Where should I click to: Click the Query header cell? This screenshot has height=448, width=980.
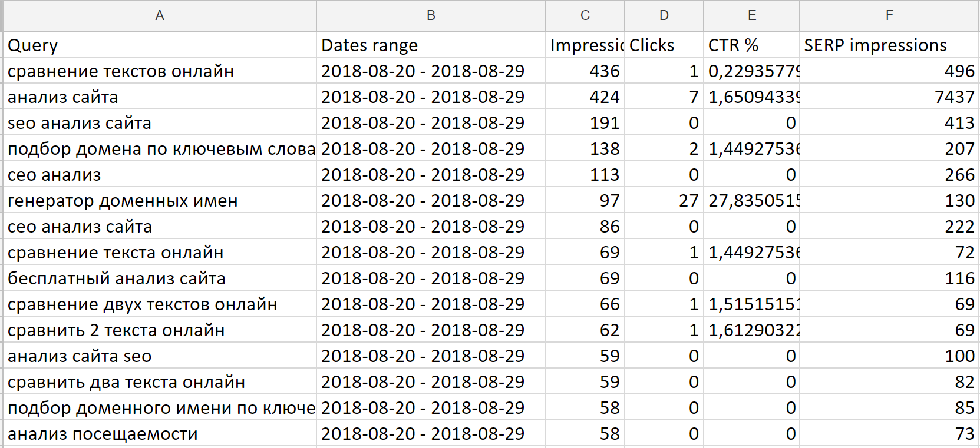tap(160, 45)
